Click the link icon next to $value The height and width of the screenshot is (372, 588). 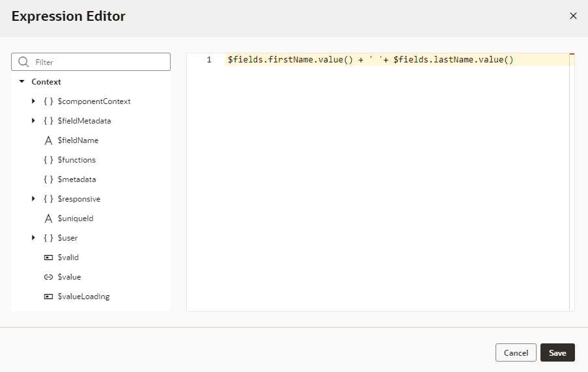[48, 277]
